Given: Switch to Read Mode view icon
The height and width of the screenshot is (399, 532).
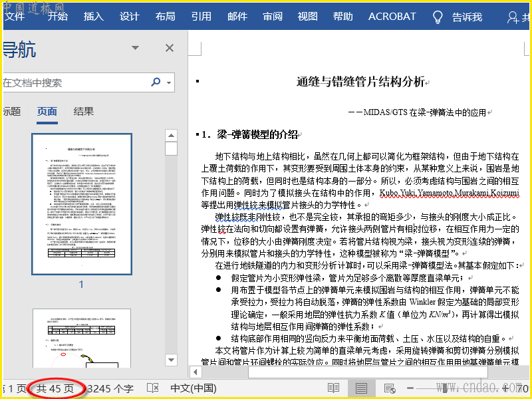Looking at the screenshot, I should (333, 388).
